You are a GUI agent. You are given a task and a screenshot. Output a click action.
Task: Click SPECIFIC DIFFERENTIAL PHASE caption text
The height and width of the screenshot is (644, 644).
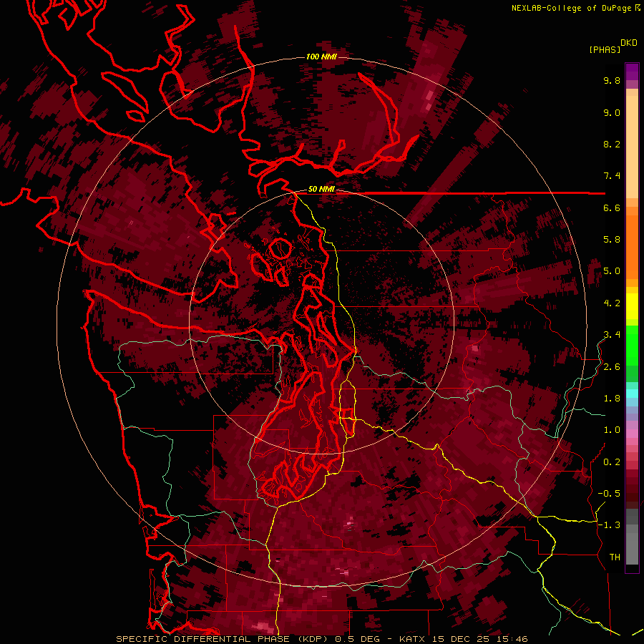(203, 639)
